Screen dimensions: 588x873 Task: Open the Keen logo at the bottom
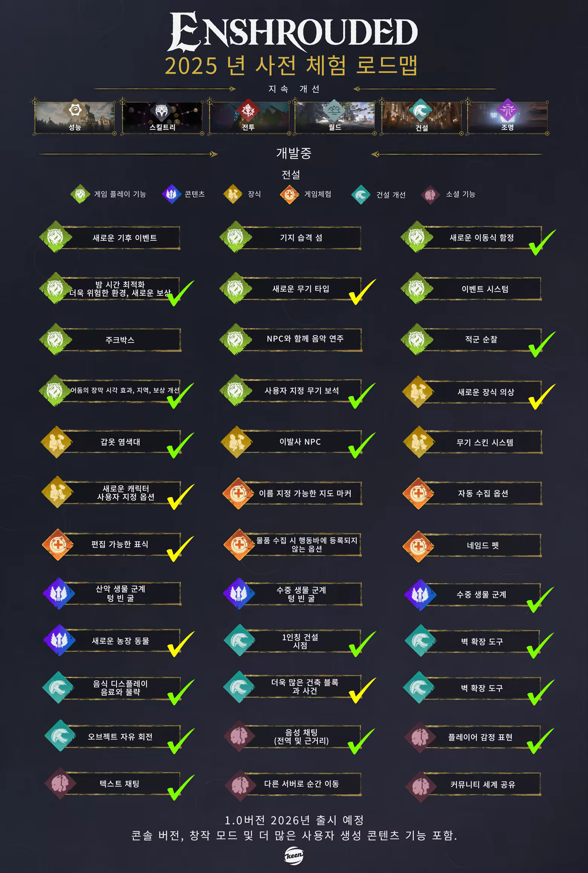tap(294, 856)
